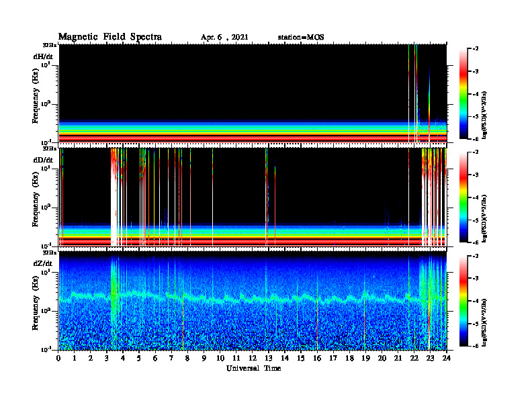The image size is (532, 411).
Task: Click hour tick '0' on the time axis
Action: pyautogui.click(x=58, y=358)
